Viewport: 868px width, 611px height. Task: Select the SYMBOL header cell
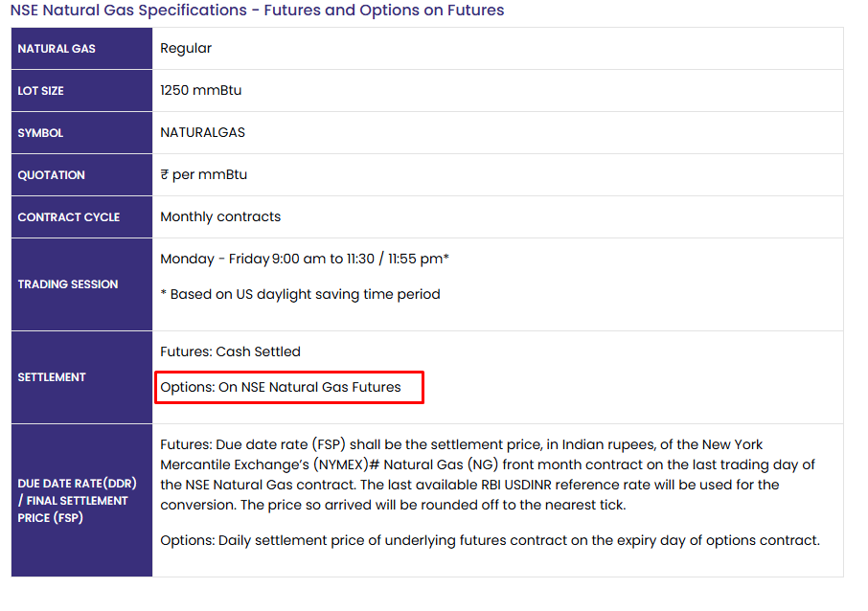(x=82, y=133)
